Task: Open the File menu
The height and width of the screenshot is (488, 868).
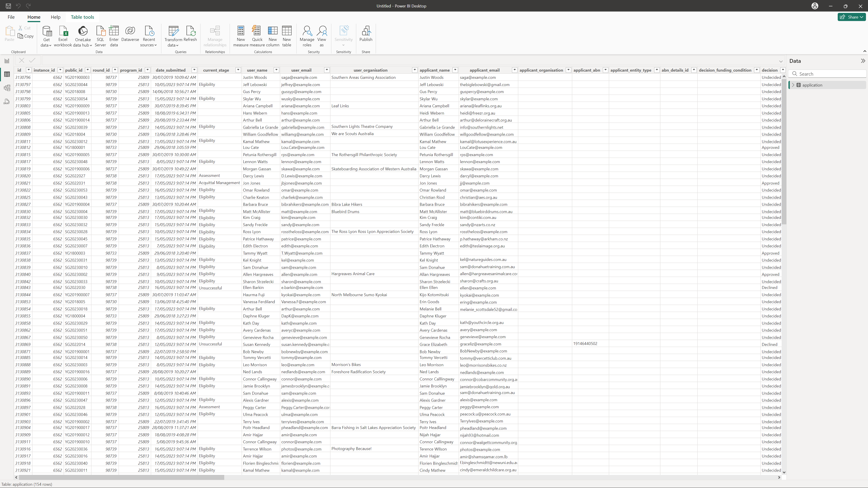Action: click(x=11, y=17)
